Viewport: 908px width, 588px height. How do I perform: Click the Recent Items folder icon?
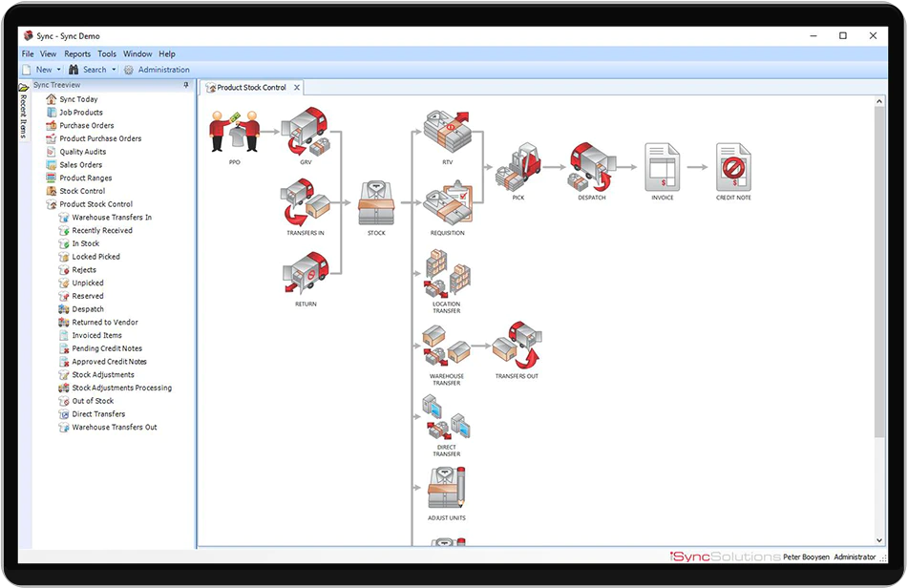[x=24, y=88]
